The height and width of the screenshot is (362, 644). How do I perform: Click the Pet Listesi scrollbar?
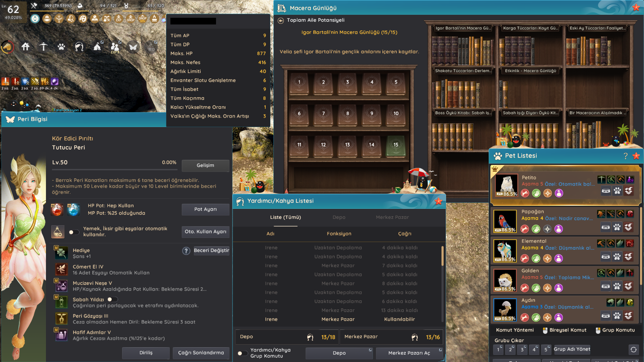coord(641,246)
